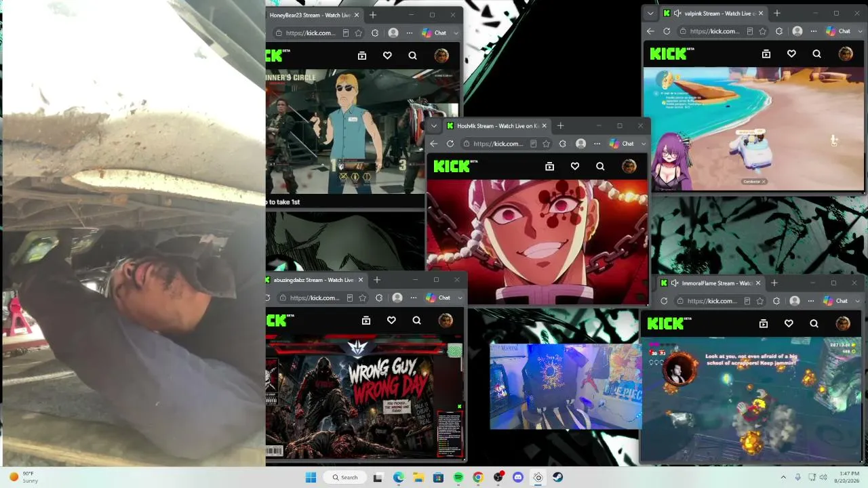868x488 pixels.
Task: Go back in the valpink browser window
Action: [x=650, y=31]
